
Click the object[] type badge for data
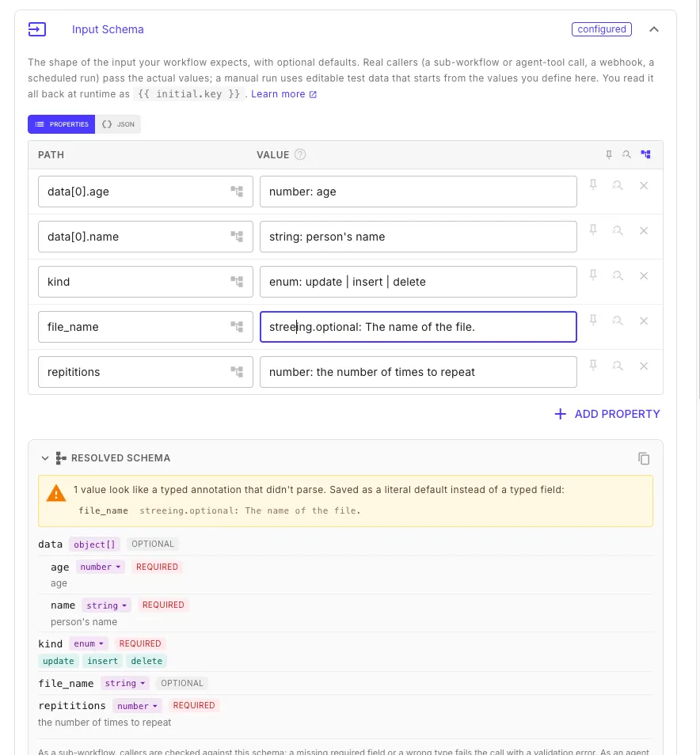click(94, 544)
